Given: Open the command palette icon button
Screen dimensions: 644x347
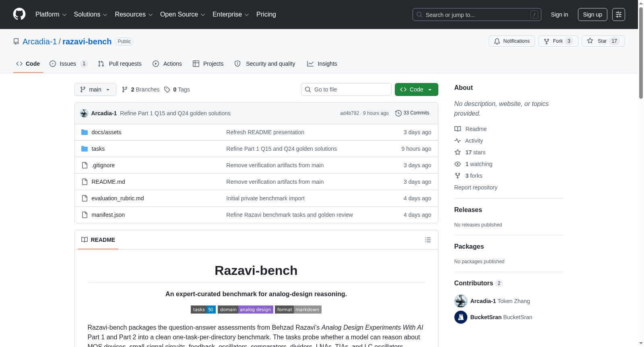Looking at the screenshot, I should coord(619,15).
